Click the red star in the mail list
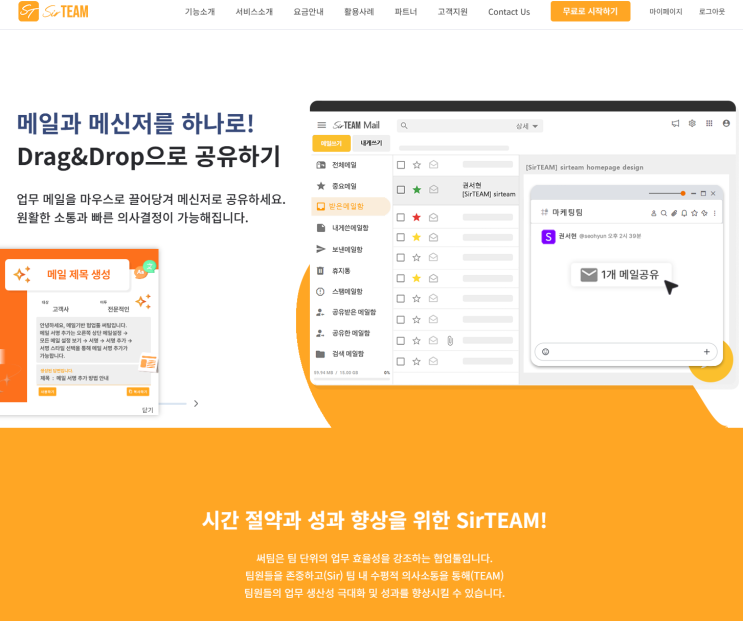This screenshot has height=621, width=743. (417, 217)
